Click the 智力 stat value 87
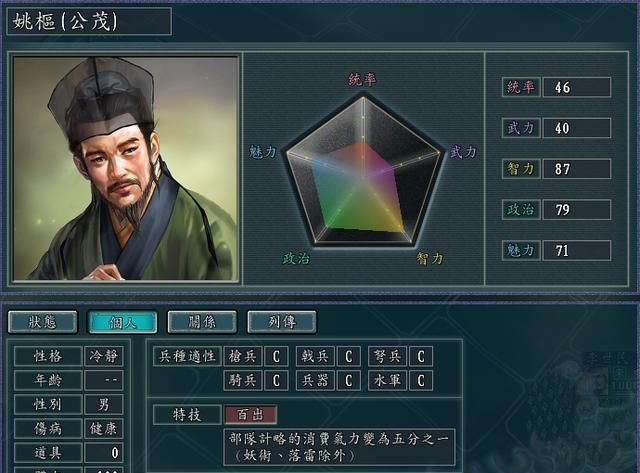The width and height of the screenshot is (640, 473). 577,169
